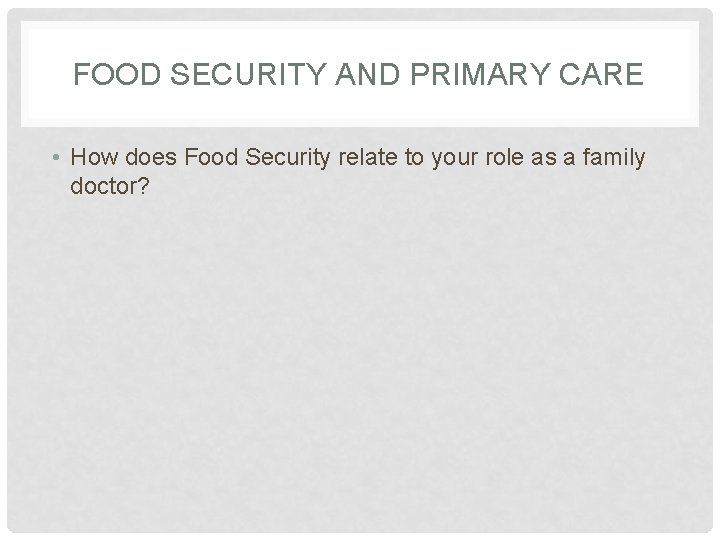Viewport: 720px width, 540px height.
Task: Click the white title box blank margin
Action: (360, 109)
